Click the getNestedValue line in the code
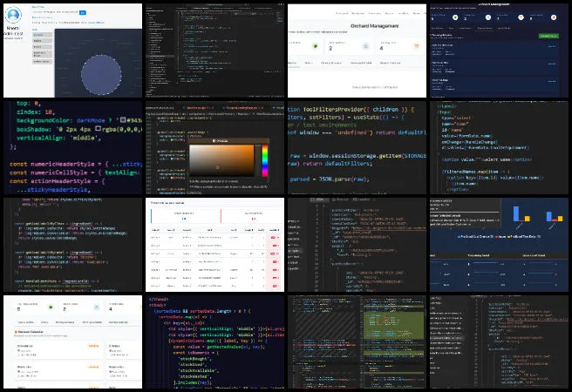This screenshot has height=392, width=572. 219,347
